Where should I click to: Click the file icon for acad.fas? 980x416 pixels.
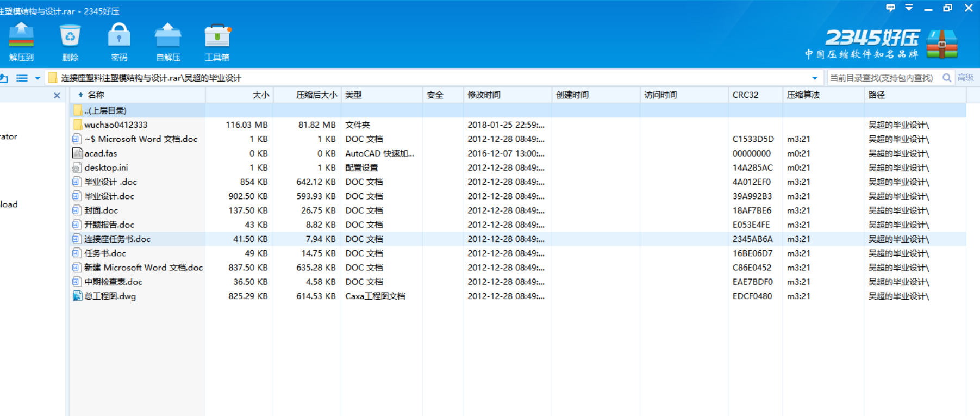click(77, 153)
